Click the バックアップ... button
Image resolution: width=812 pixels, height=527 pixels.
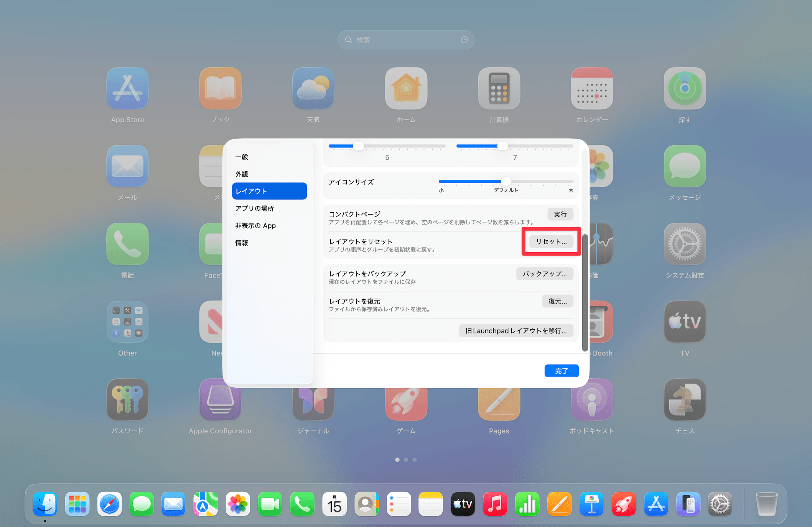[x=545, y=274]
